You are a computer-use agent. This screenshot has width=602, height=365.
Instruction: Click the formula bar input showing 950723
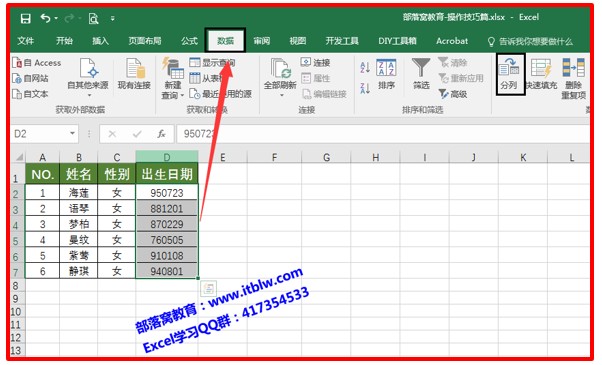[382, 134]
